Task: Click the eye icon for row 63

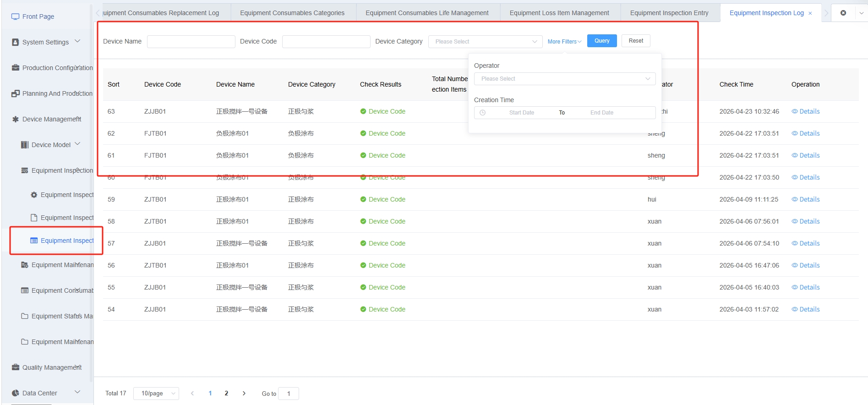Action: pyautogui.click(x=795, y=111)
